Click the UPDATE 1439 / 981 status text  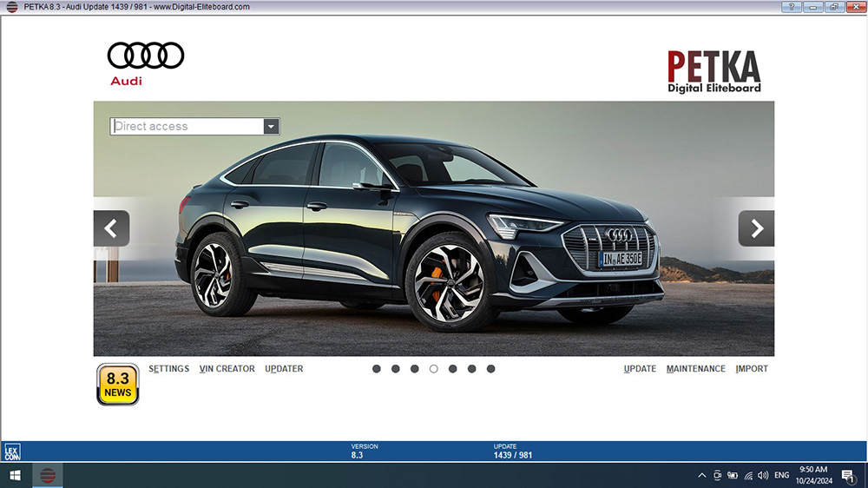click(513, 451)
